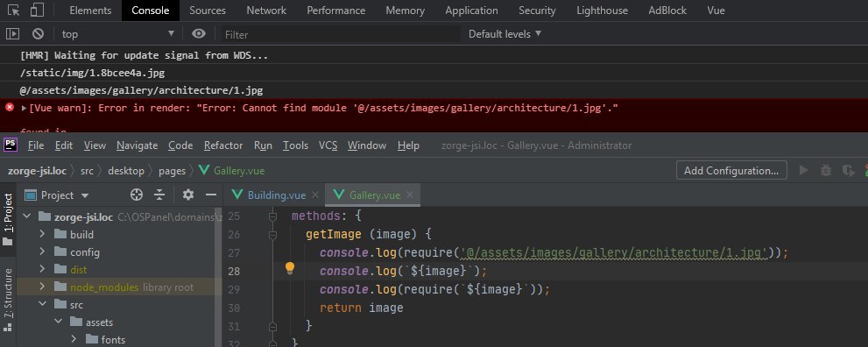Open the Default levels dropdown
This screenshot has width=868, height=347.
click(505, 34)
